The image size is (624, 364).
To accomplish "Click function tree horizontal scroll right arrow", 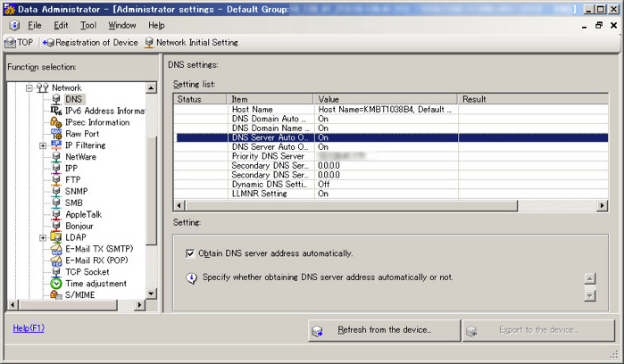I will pyautogui.click(x=139, y=305).
